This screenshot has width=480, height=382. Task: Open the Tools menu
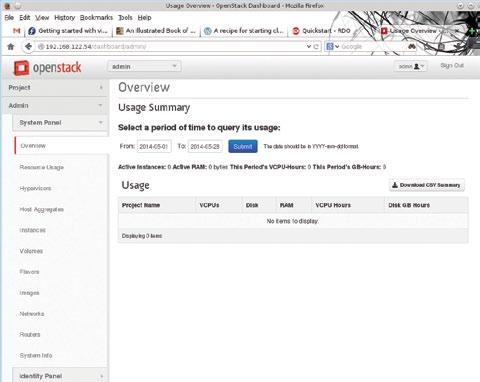click(125, 18)
